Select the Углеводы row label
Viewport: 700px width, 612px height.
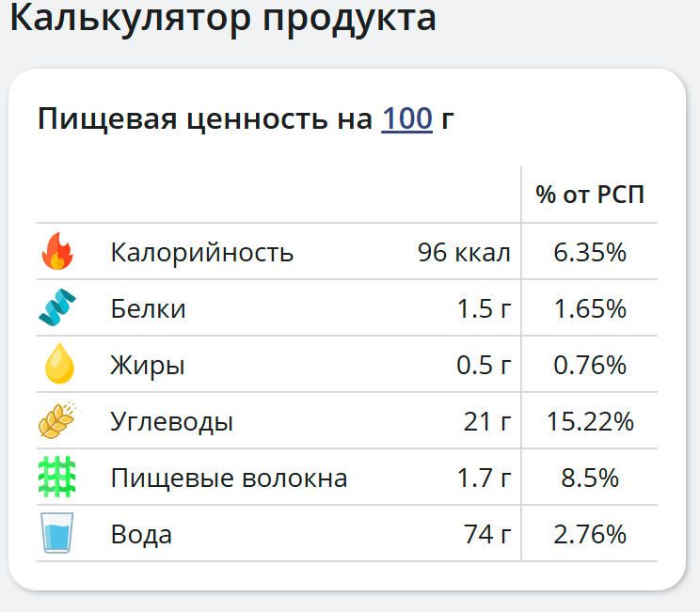(171, 421)
